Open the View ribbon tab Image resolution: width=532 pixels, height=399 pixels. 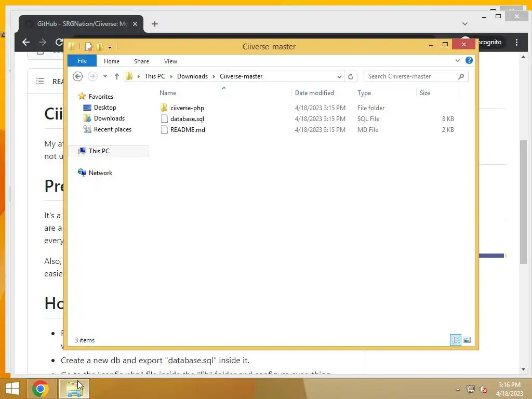[x=170, y=61]
